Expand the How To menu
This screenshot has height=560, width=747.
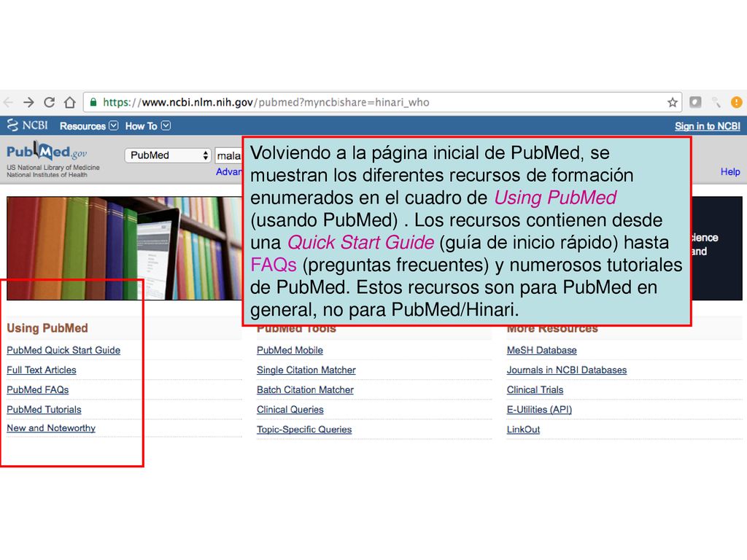(x=147, y=126)
